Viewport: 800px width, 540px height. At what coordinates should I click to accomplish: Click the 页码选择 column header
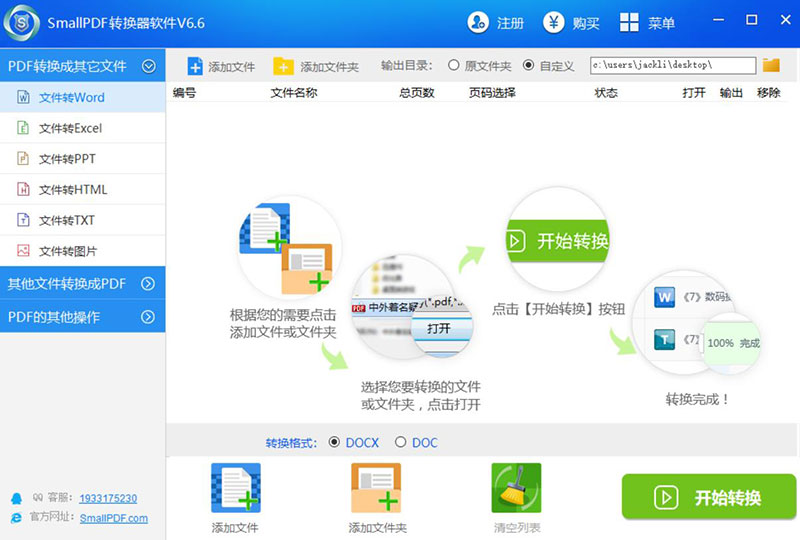(492, 92)
